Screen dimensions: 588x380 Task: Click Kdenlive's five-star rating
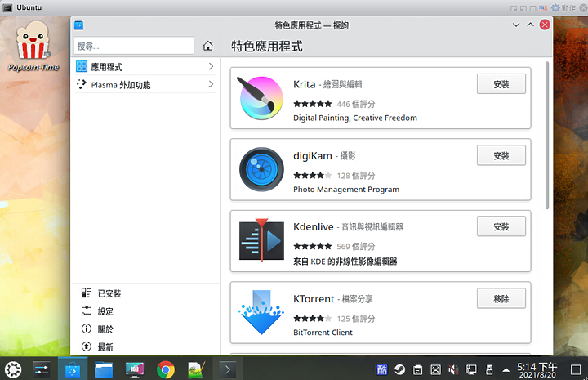point(312,246)
